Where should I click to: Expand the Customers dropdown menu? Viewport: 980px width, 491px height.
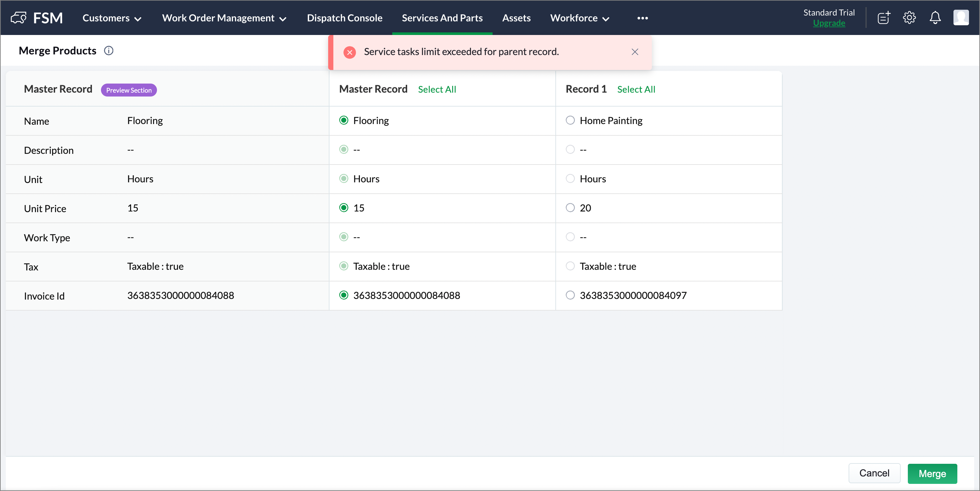[112, 18]
